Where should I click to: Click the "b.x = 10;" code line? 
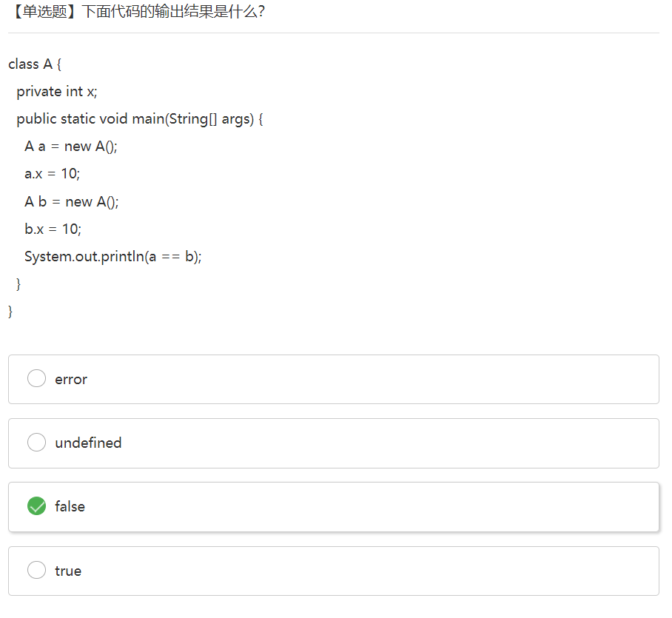pyautogui.click(x=53, y=229)
